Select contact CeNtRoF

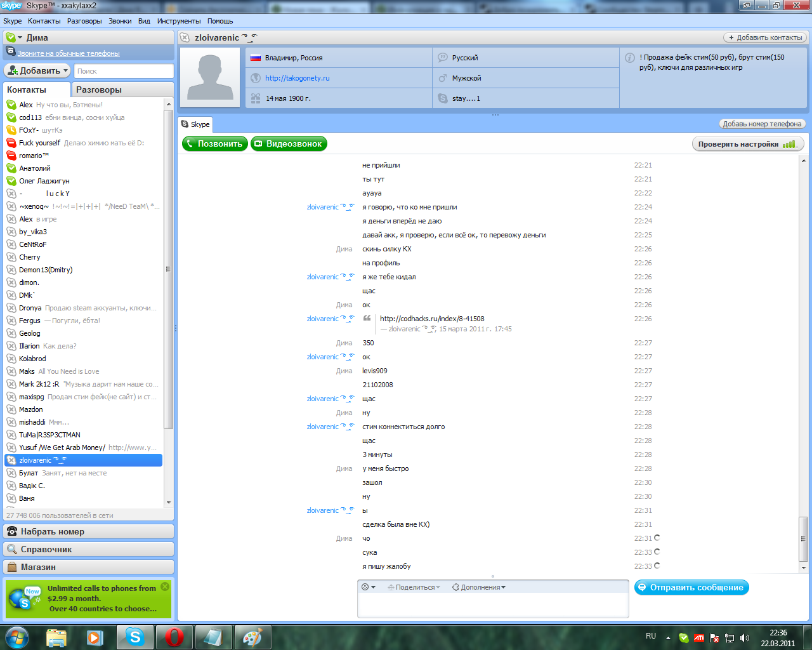[83, 244]
